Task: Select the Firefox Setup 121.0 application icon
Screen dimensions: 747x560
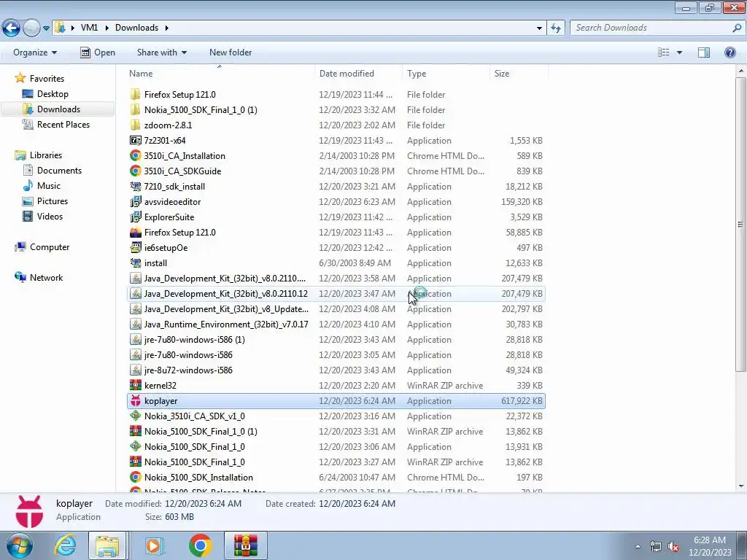Action: click(x=135, y=233)
